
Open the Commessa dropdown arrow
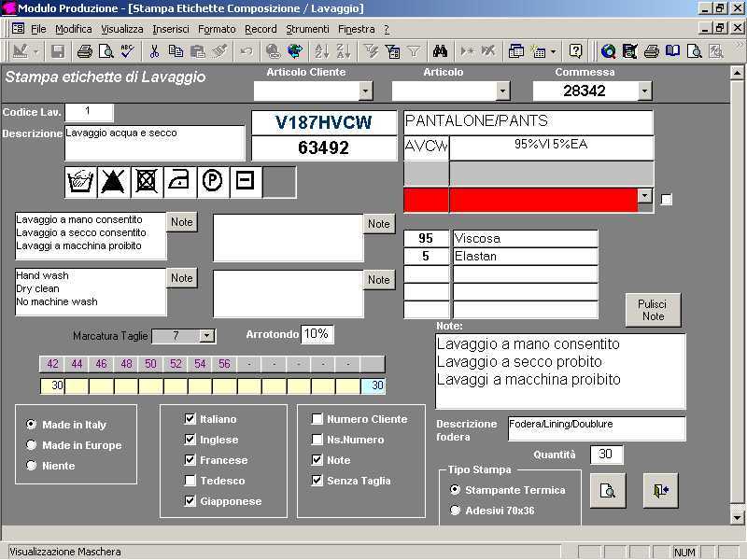click(x=644, y=91)
